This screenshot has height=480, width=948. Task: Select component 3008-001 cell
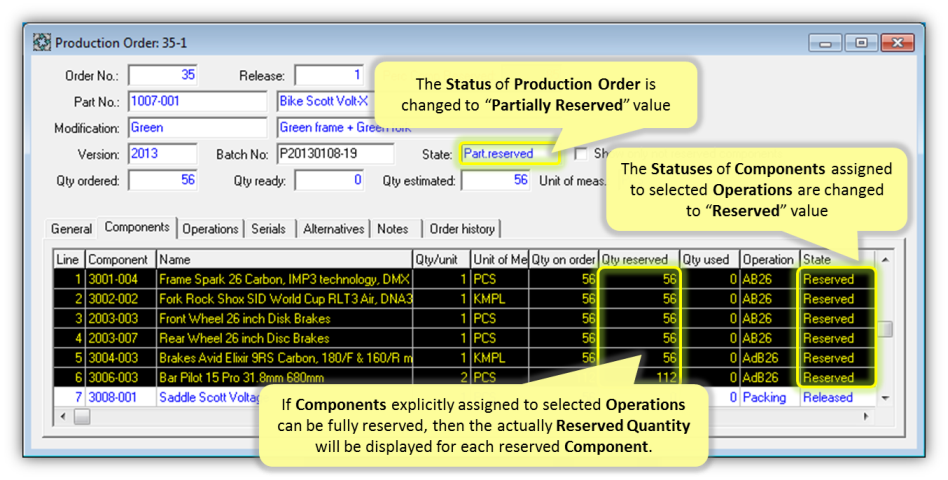click(x=121, y=397)
